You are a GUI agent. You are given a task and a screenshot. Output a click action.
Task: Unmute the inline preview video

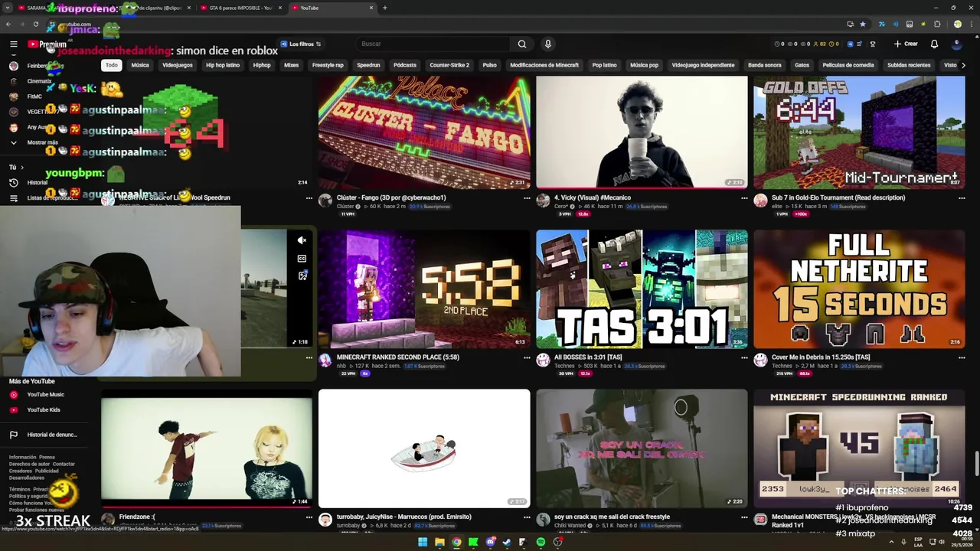tap(302, 240)
